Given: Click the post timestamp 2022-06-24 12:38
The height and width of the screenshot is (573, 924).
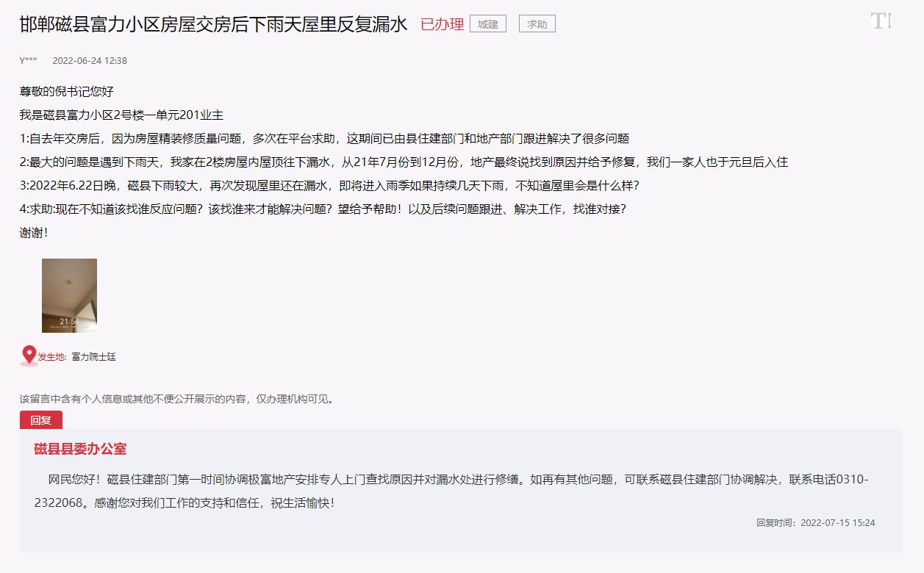Looking at the screenshot, I should [90, 60].
